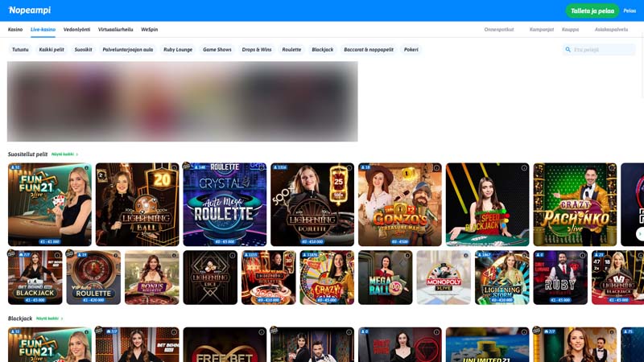Open info icon on Monopoly Live card
Screen dimensions: 644x362
(x=466, y=255)
